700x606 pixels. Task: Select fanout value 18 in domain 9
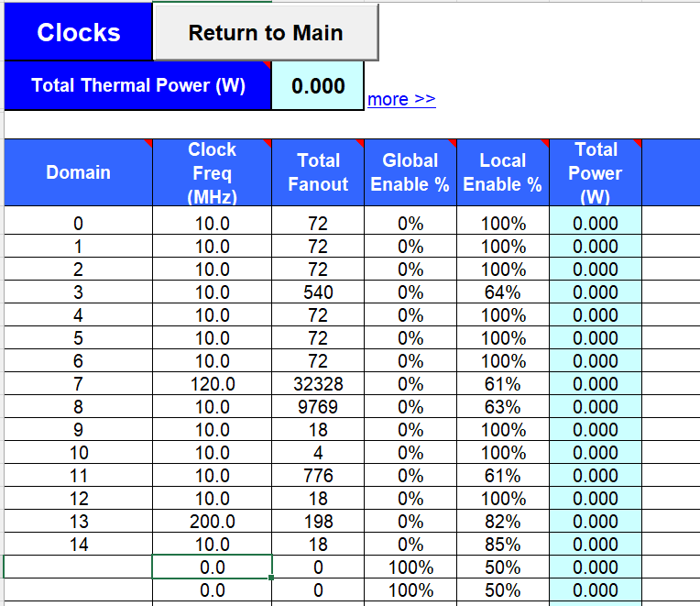tap(318, 429)
